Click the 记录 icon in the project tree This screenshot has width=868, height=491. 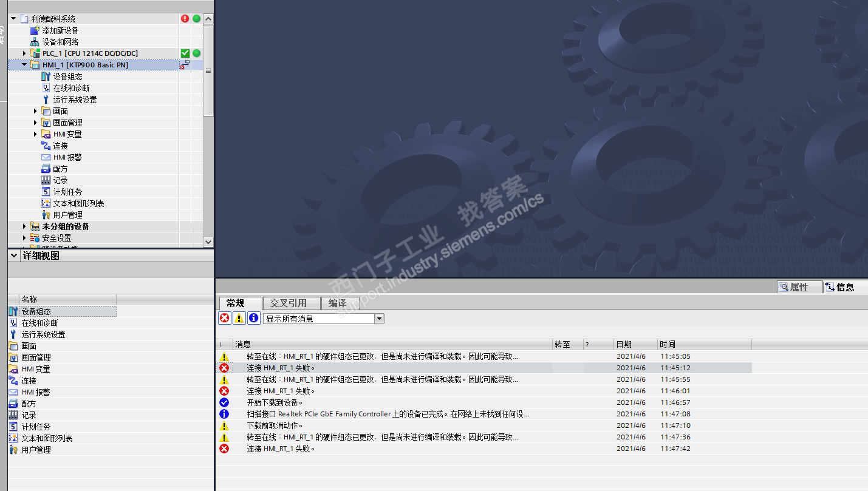(46, 180)
